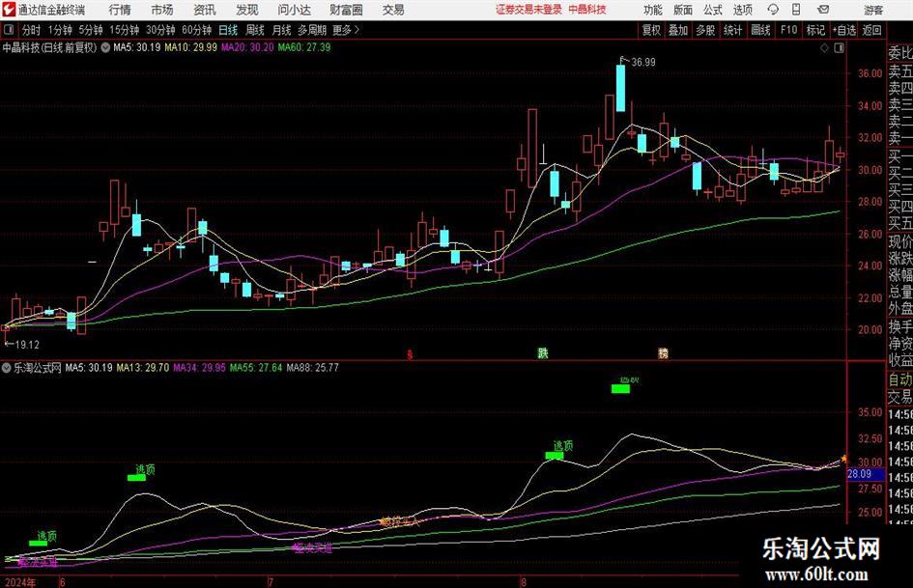The height and width of the screenshot is (588, 913).
Task: Click 证券交易未登录 login link
Action: pos(528,10)
